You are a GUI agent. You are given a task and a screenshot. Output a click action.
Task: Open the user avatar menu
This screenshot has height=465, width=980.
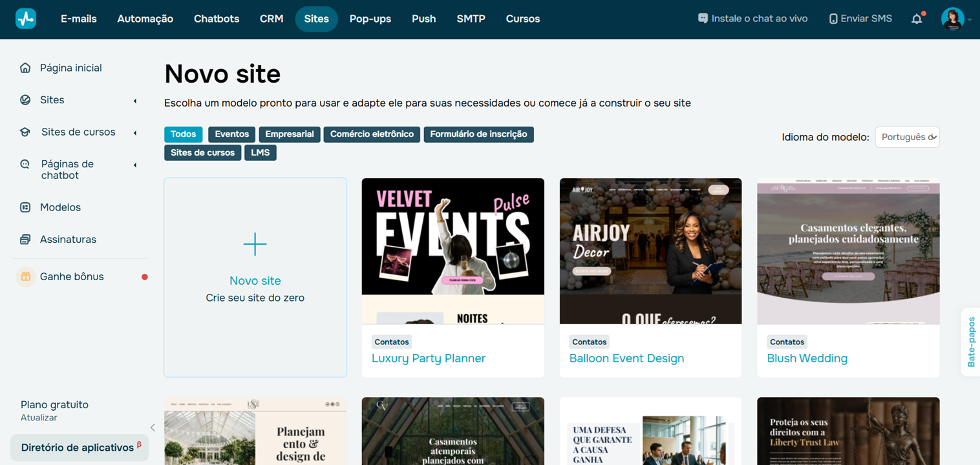pos(952,19)
